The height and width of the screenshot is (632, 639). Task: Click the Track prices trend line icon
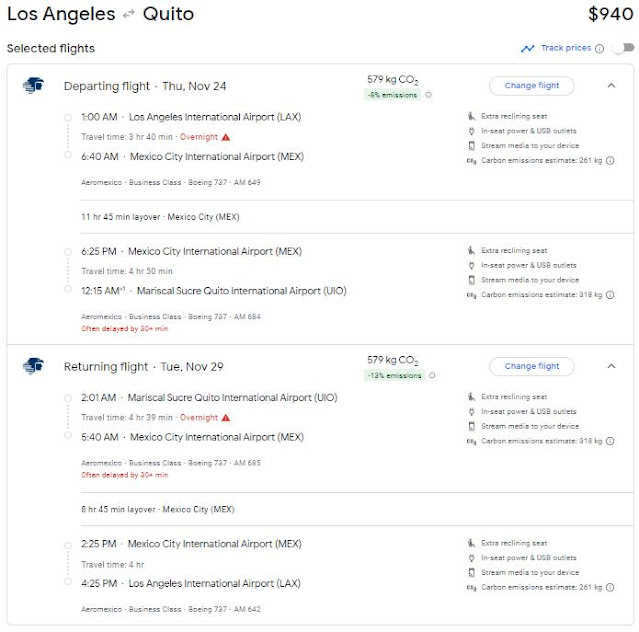[x=527, y=48]
